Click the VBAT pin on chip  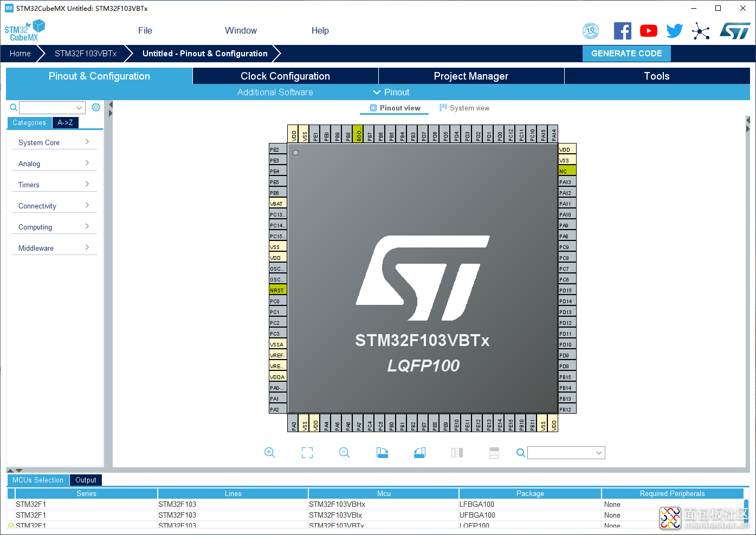(278, 204)
